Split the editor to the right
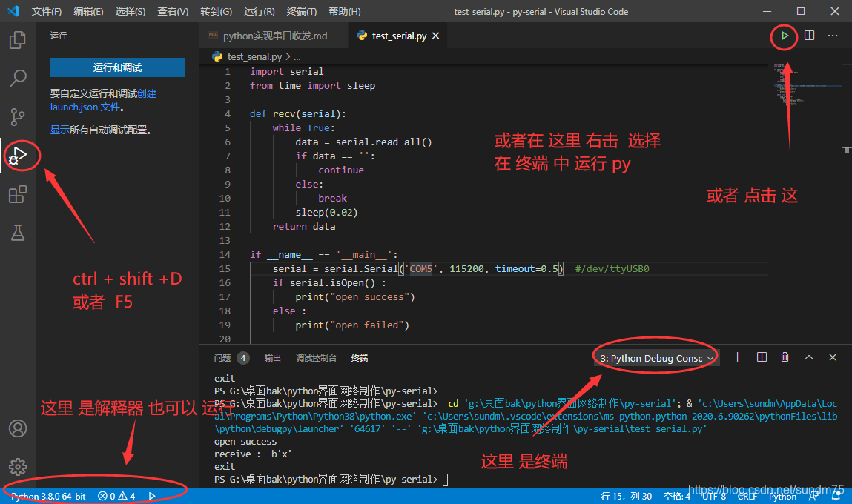The width and height of the screenshot is (852, 504). (x=809, y=36)
